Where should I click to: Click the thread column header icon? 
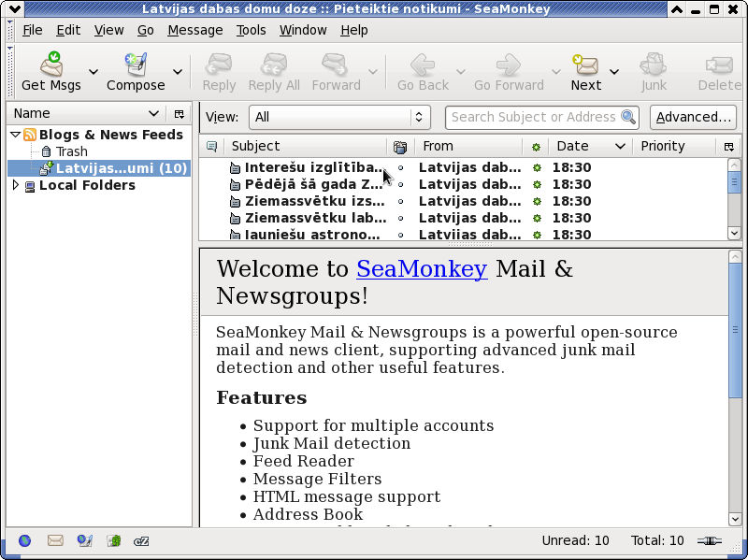click(x=211, y=146)
